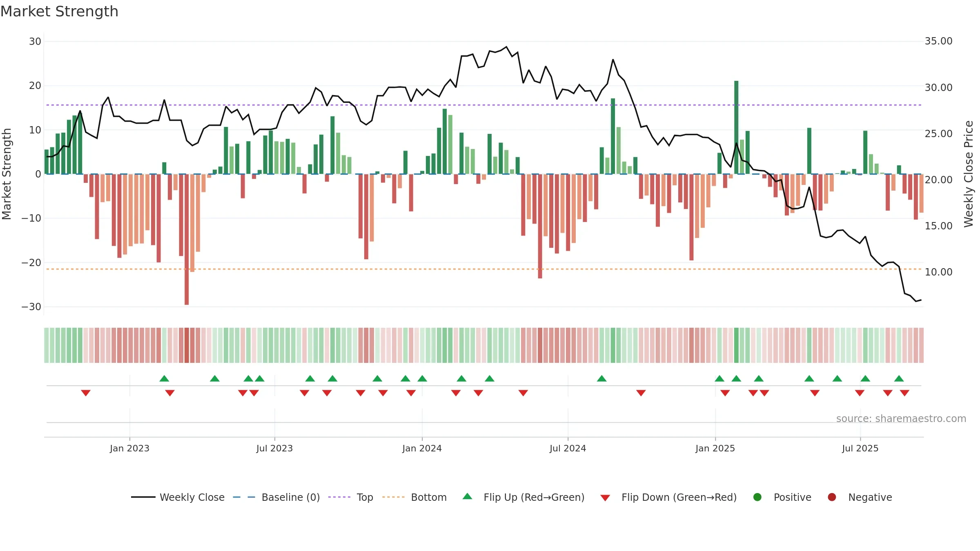The height and width of the screenshot is (551, 980).
Task: Click the Jan 2025 date label
Action: (x=715, y=449)
